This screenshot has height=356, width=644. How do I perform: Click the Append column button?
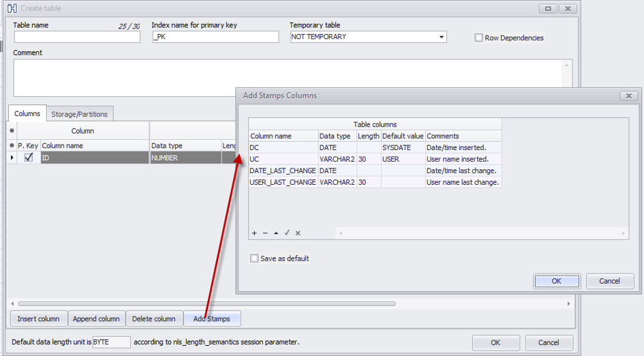point(96,318)
